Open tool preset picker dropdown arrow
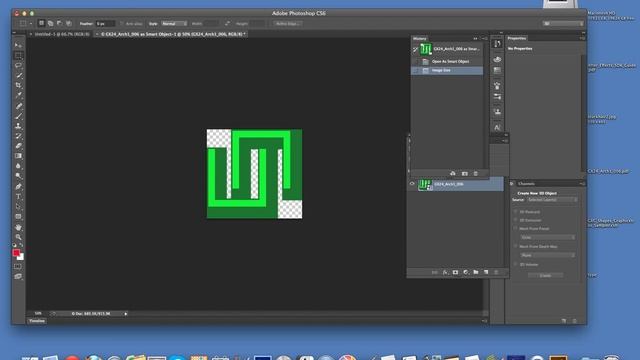The height and width of the screenshot is (360, 640). tap(31, 24)
